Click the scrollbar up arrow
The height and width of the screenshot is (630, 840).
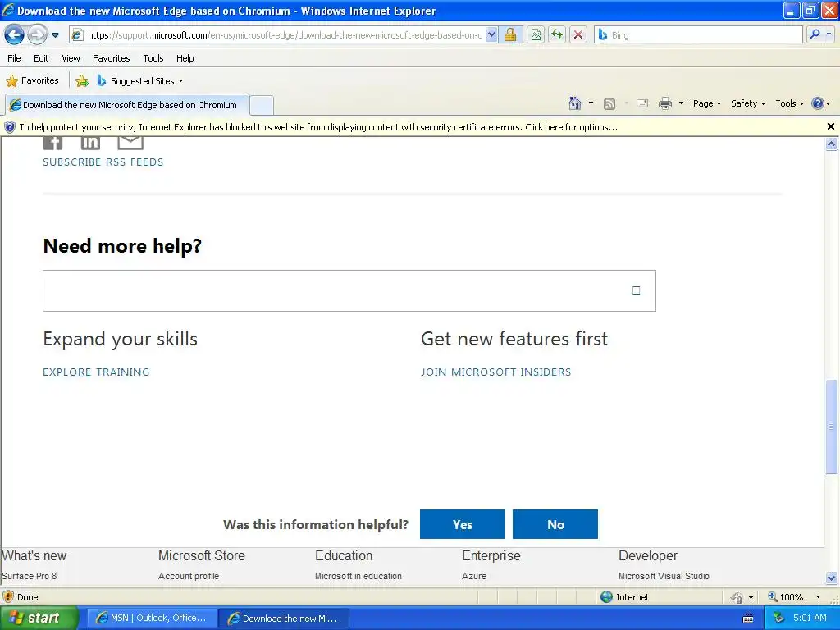pyautogui.click(x=832, y=144)
